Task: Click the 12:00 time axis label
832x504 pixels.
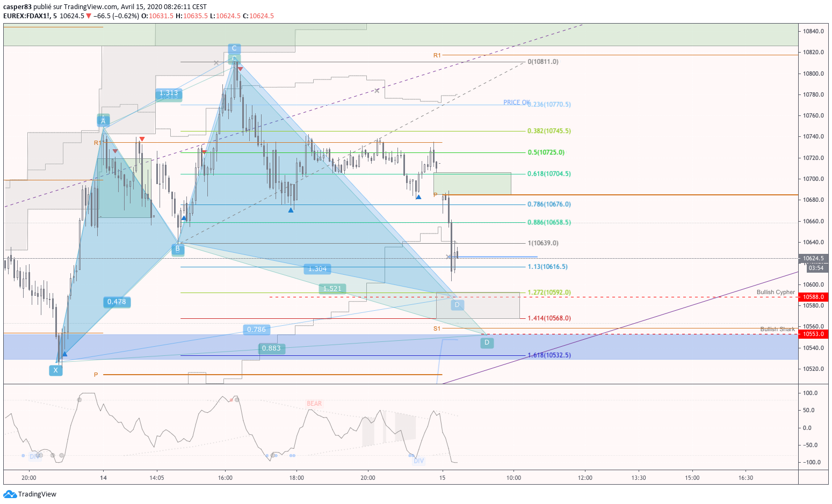Action: 585,478
